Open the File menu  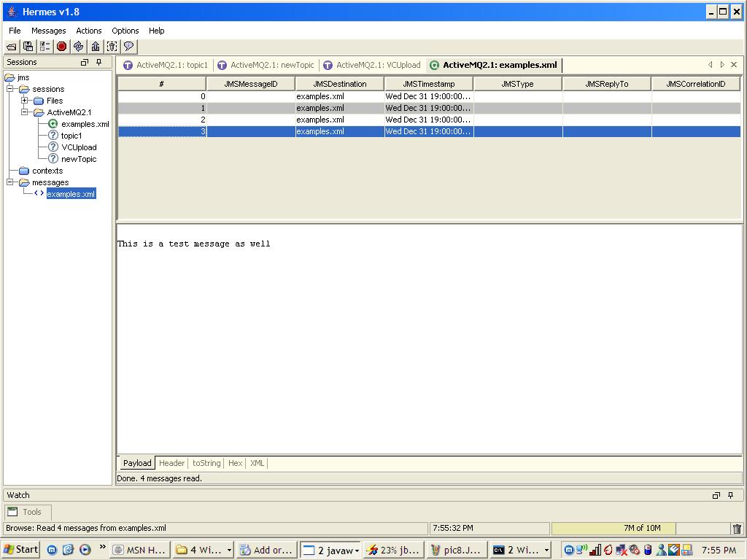tap(15, 31)
